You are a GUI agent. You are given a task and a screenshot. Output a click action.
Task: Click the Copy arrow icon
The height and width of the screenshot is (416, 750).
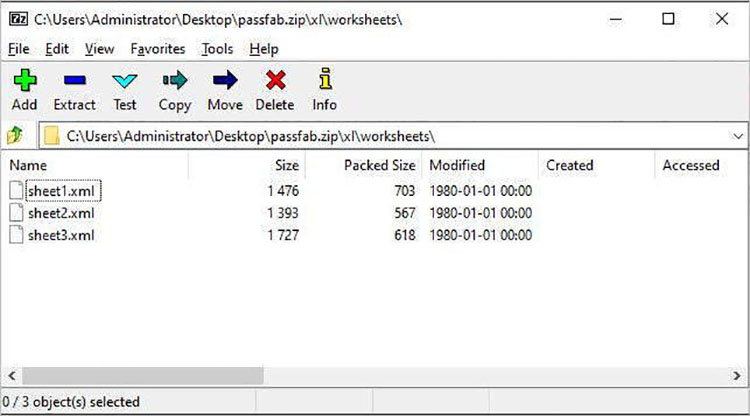click(175, 80)
